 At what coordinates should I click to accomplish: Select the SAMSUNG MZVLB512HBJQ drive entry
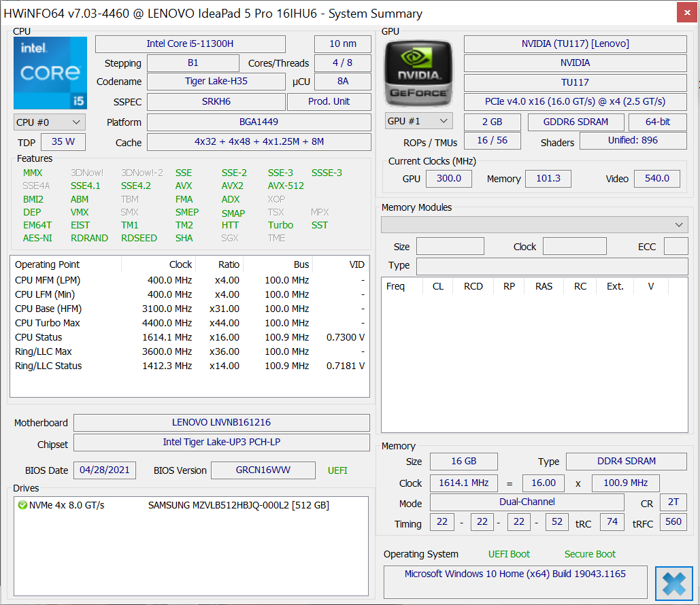pos(191,505)
